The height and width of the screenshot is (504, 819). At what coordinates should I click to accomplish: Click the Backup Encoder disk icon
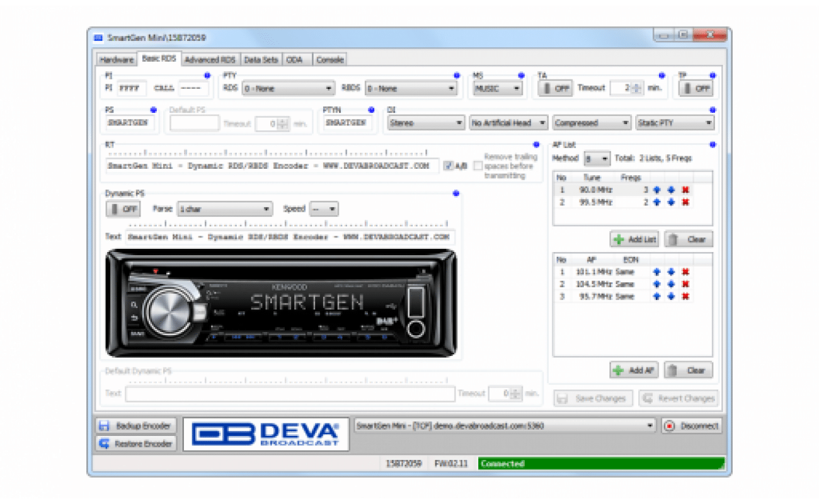pos(105,426)
